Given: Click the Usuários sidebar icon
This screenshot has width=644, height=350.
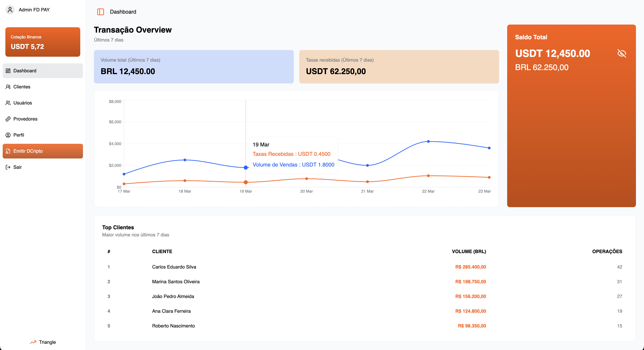Looking at the screenshot, I should pos(8,103).
